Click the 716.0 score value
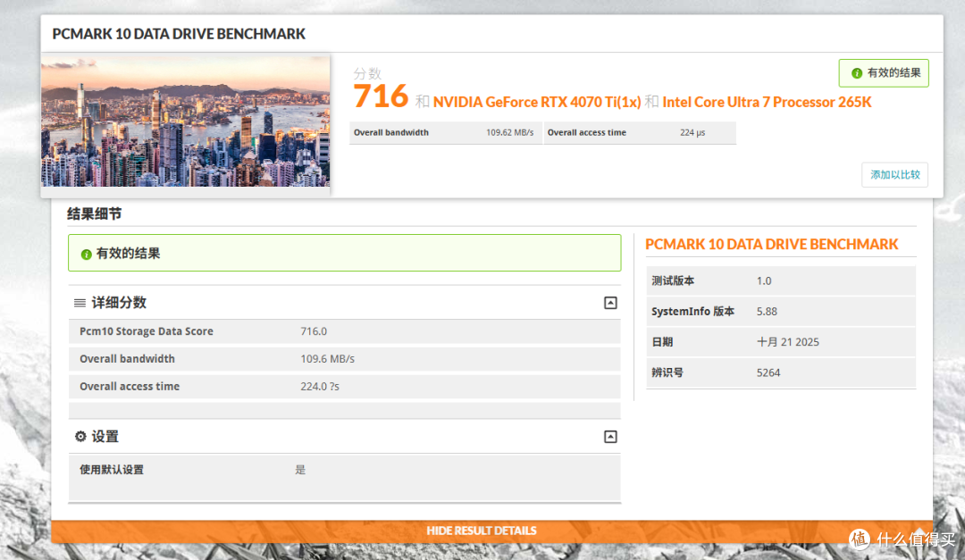This screenshot has height=560, width=965. tap(314, 331)
